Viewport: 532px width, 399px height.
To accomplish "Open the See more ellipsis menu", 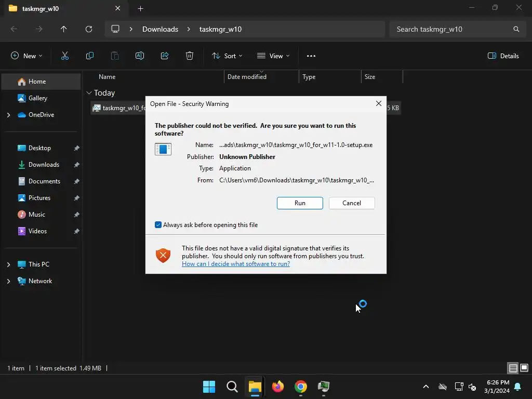I will coord(311,56).
